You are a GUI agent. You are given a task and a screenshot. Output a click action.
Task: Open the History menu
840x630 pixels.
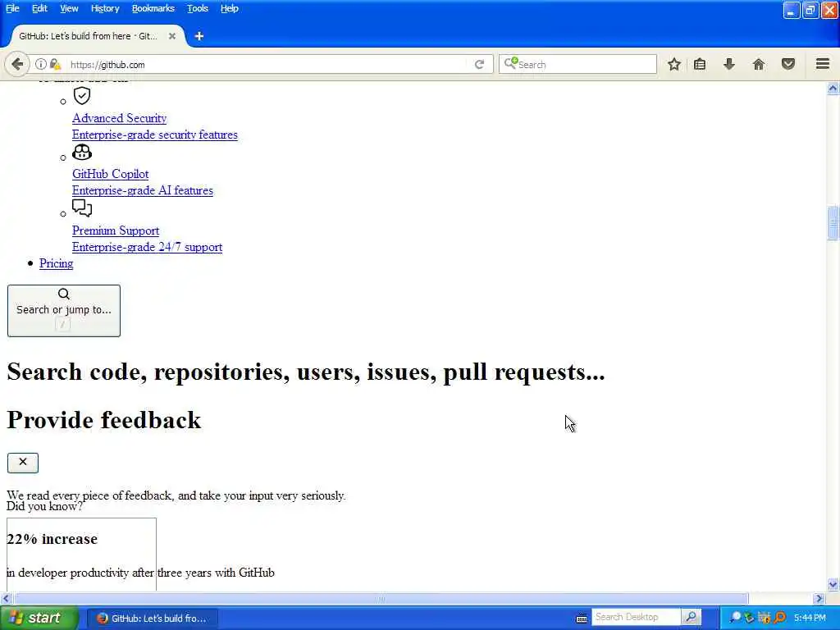point(105,8)
